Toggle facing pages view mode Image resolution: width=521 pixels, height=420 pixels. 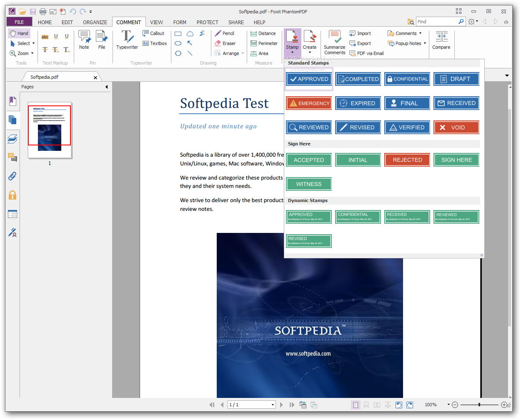click(x=377, y=405)
